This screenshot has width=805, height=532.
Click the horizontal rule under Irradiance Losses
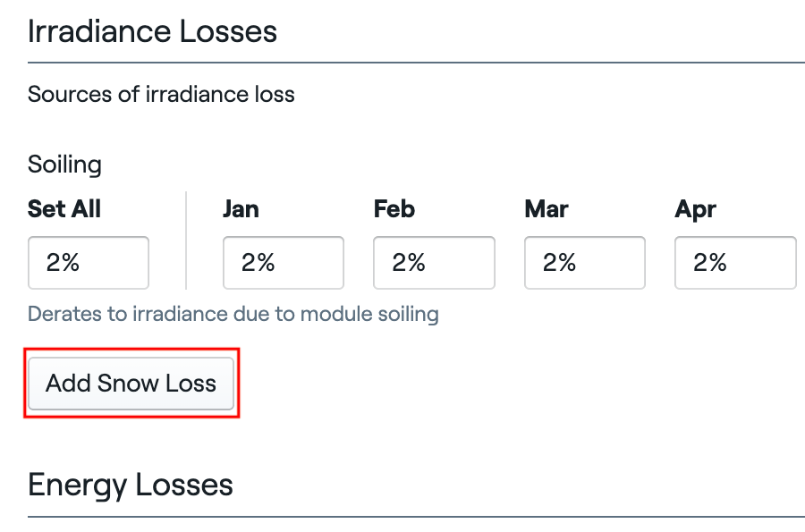coord(416,63)
